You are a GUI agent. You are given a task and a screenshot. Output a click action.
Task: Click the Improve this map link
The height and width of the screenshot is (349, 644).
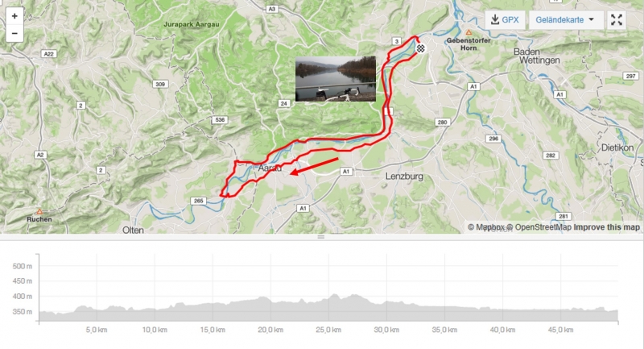click(607, 227)
